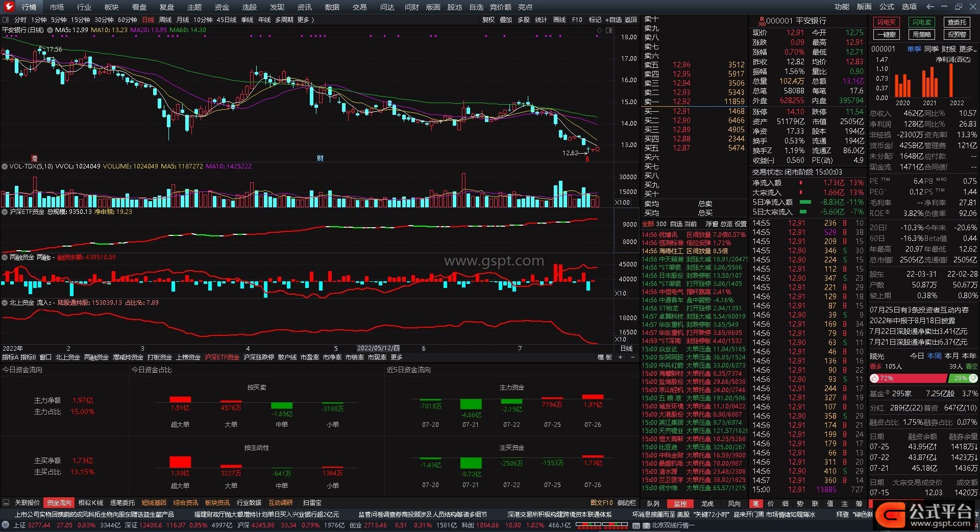Click the round icon beside VOL-TDX indicator
Image resolution: width=980 pixels, height=532 pixels.
coord(5,166)
